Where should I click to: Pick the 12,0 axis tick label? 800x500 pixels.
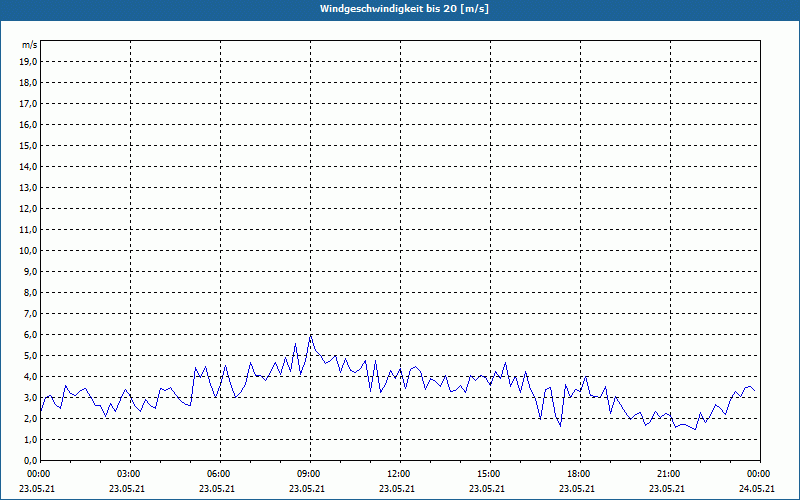pyautogui.click(x=29, y=208)
